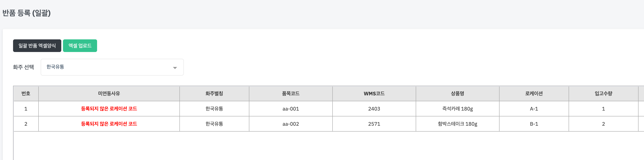
Task: Click the 로케이션 column header
Action: (x=534, y=93)
